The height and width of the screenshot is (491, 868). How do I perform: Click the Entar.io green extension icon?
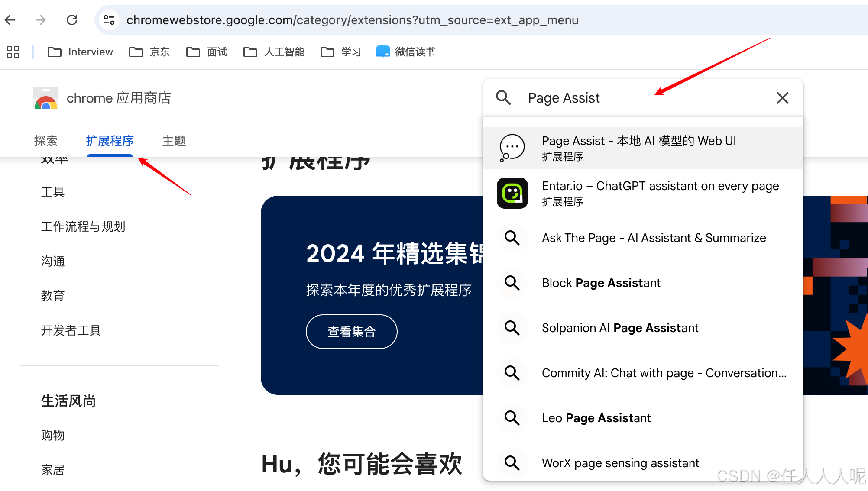512,193
